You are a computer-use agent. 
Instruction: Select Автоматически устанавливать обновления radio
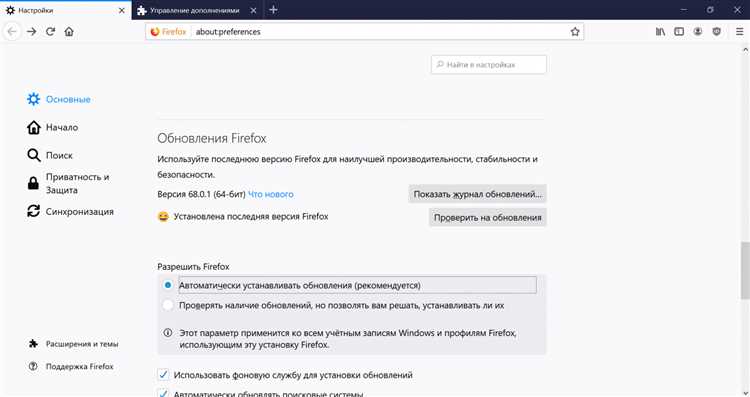tap(168, 285)
